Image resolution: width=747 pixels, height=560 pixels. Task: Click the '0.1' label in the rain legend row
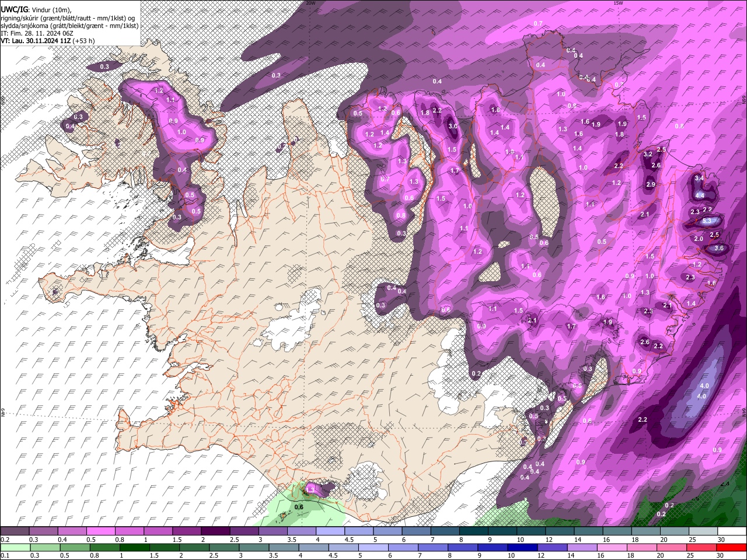click(5, 556)
